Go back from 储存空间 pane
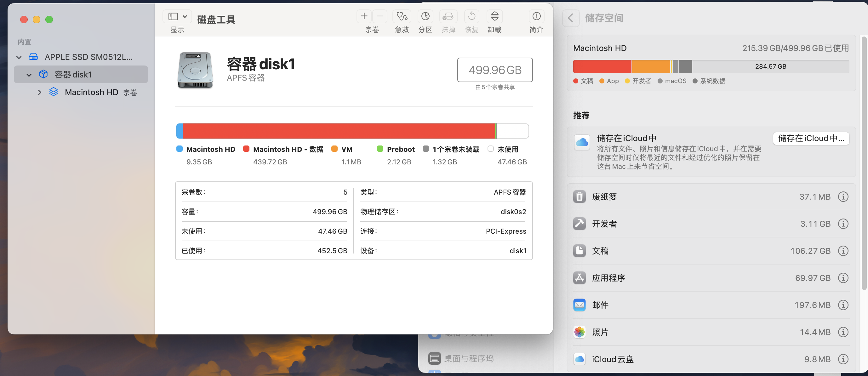The width and height of the screenshot is (868, 376). pos(570,18)
